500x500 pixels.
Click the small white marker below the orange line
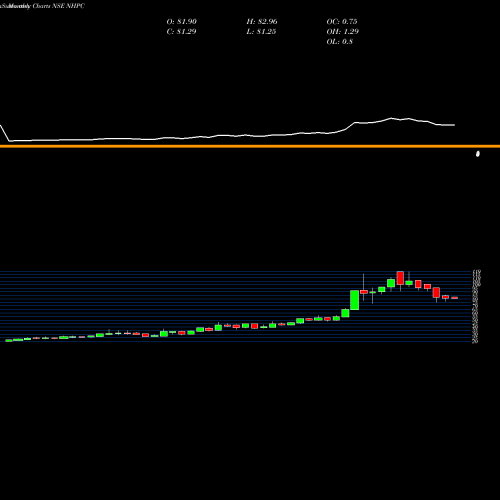click(478, 154)
